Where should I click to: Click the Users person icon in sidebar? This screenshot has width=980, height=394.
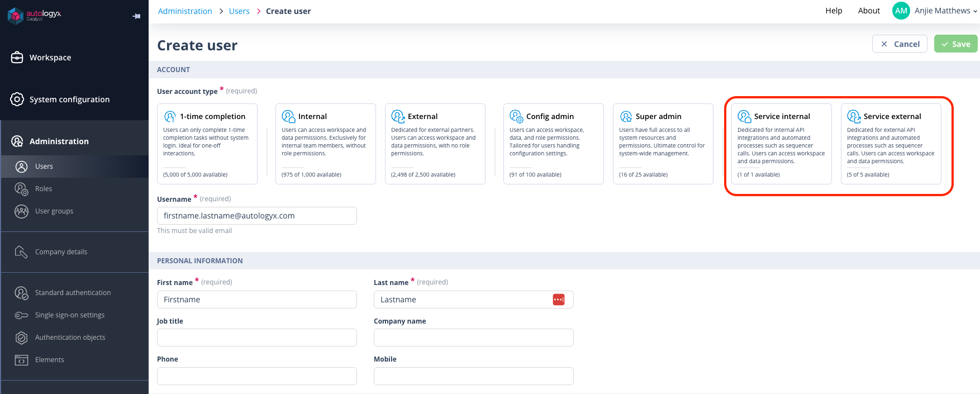21,167
